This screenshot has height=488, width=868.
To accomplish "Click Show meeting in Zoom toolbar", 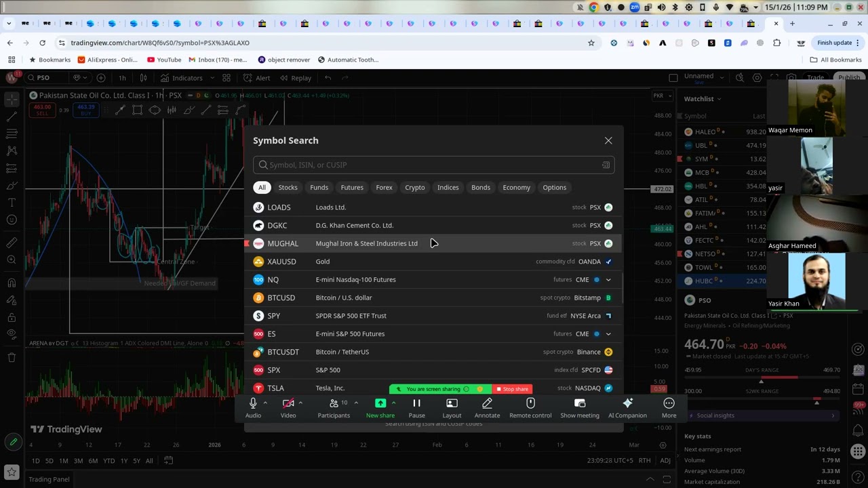I will coord(580,408).
